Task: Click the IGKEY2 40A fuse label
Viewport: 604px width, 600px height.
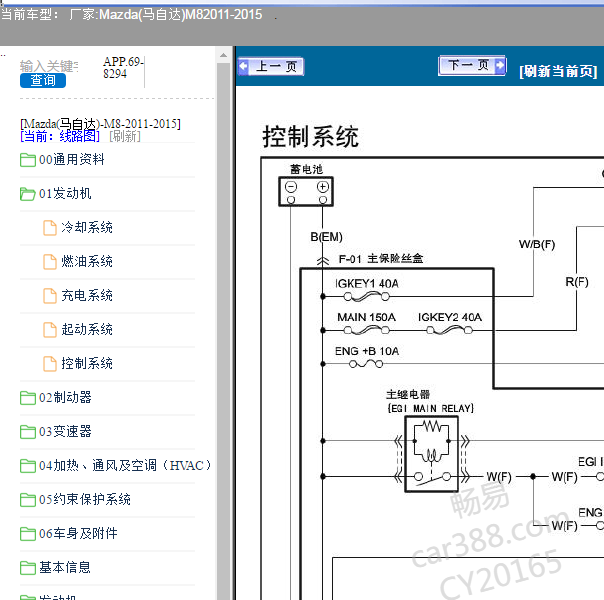Action: 450,317
